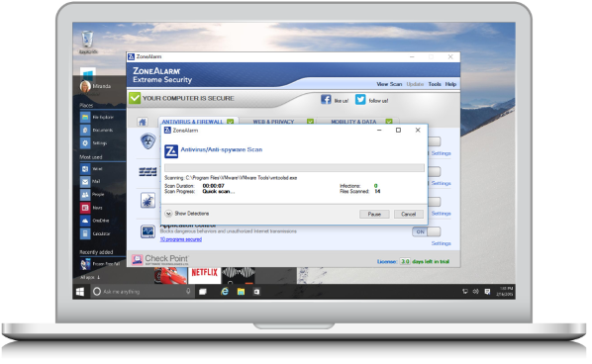Pause the antivirus scan
This screenshot has height=364, width=592.
(x=374, y=214)
